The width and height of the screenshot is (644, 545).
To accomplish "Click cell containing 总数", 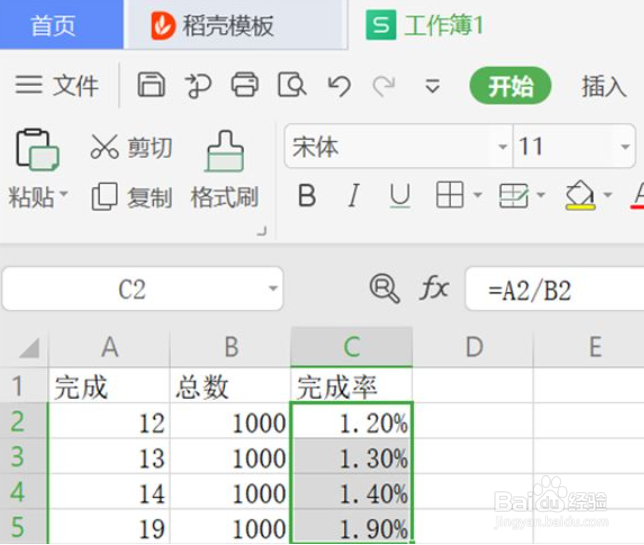I will point(231,385).
